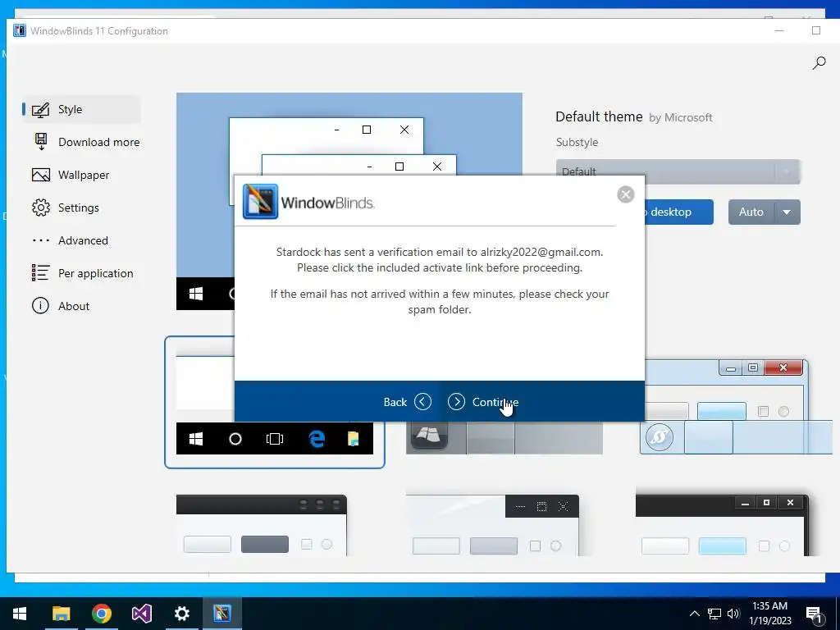Open Windows Start menu on taskbar
This screenshot has height=630, width=840.
[x=20, y=614]
